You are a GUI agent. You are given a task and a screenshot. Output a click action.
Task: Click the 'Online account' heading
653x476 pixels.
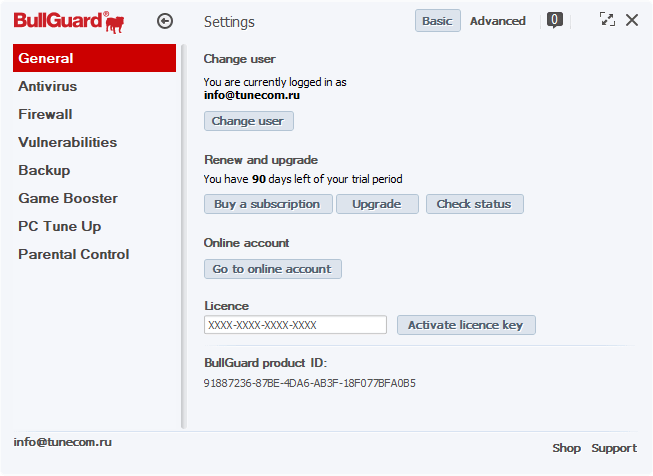tap(246, 243)
